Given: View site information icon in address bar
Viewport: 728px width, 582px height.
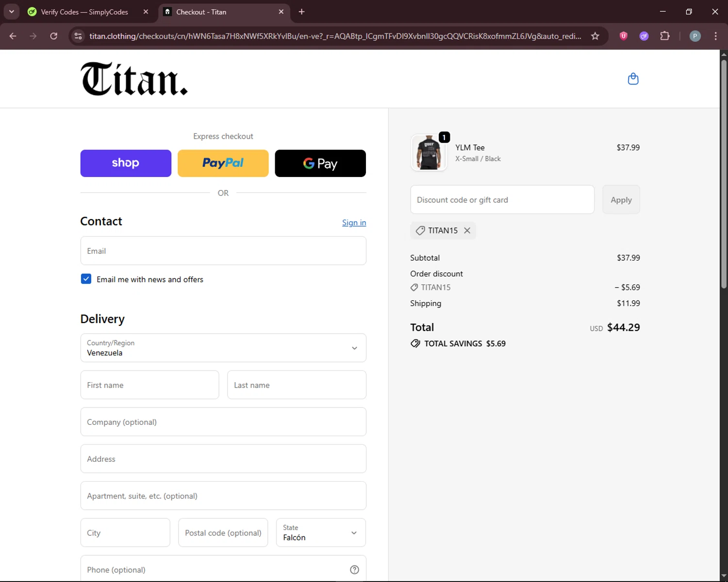Looking at the screenshot, I should [x=78, y=36].
